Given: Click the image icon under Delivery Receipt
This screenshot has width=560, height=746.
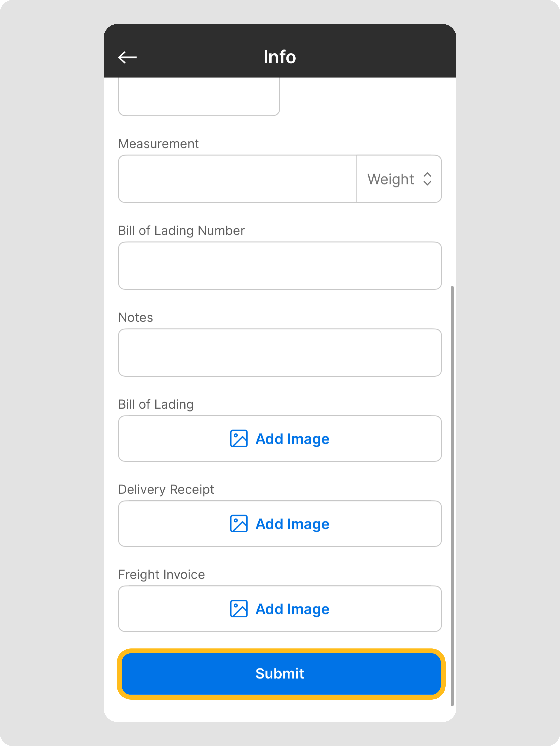Looking at the screenshot, I should pos(239,523).
